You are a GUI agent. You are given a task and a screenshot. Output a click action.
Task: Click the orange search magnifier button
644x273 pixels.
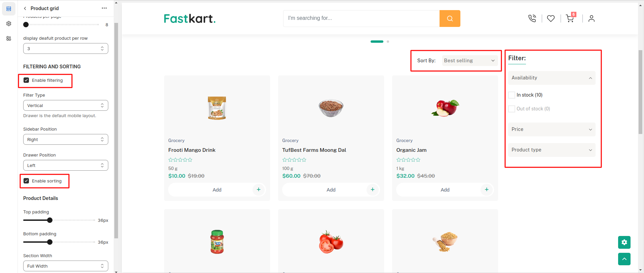click(450, 19)
